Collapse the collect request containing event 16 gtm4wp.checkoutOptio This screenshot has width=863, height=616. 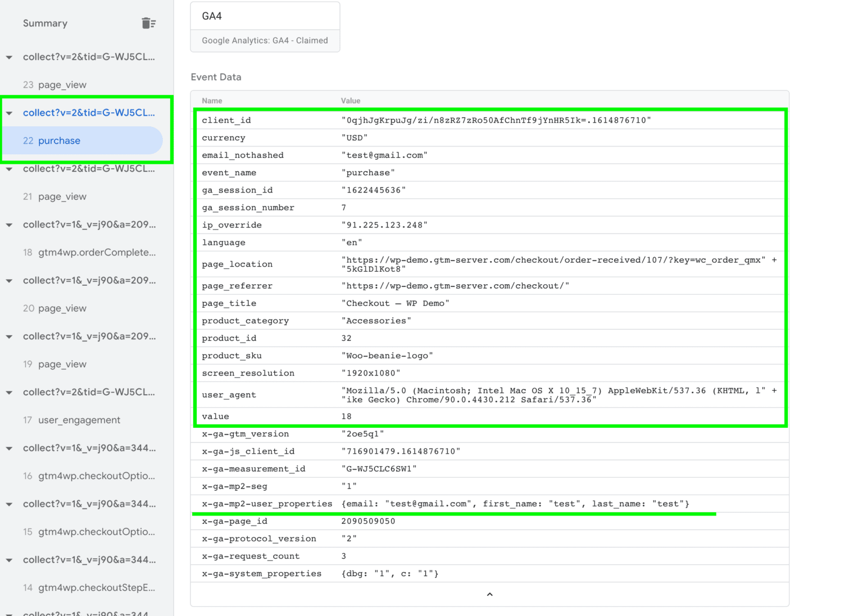(x=8, y=448)
